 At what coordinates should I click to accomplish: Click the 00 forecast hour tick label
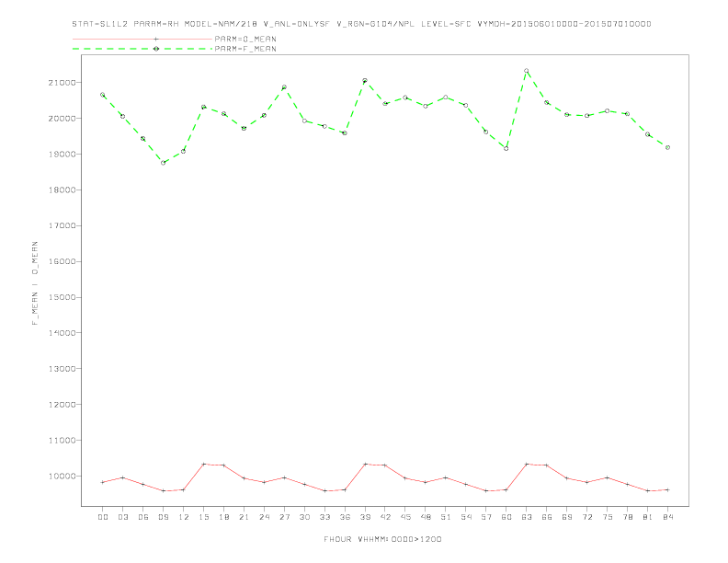click(103, 517)
